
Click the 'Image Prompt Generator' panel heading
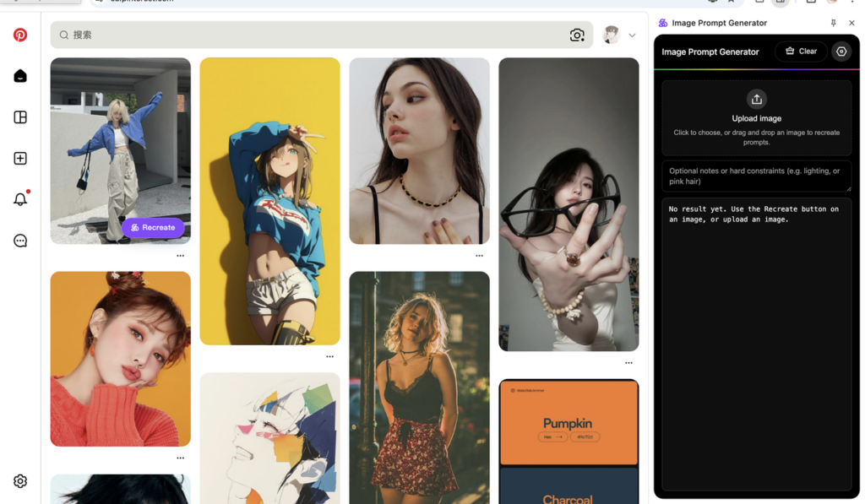(x=710, y=51)
